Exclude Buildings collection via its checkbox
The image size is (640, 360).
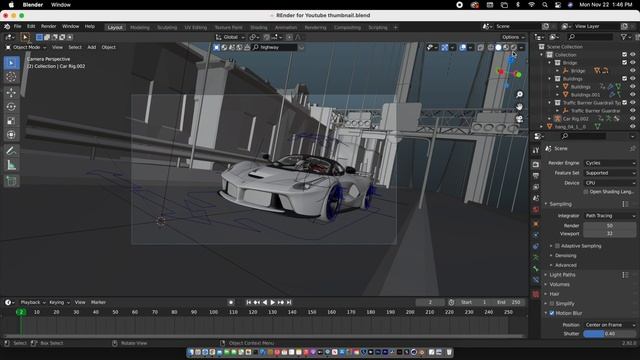pos(624,79)
